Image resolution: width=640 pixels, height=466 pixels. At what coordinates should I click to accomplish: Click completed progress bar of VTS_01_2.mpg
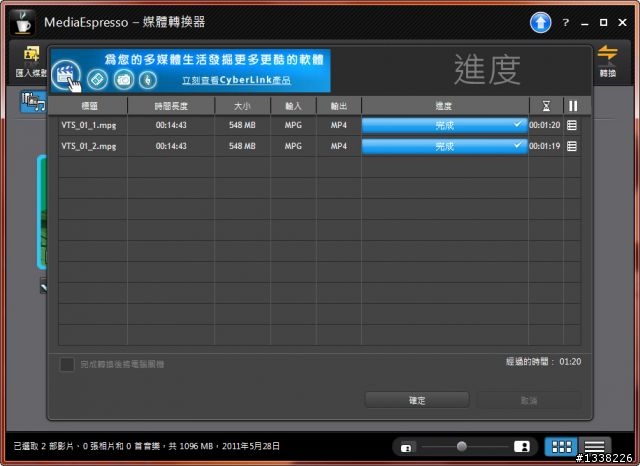(444, 146)
